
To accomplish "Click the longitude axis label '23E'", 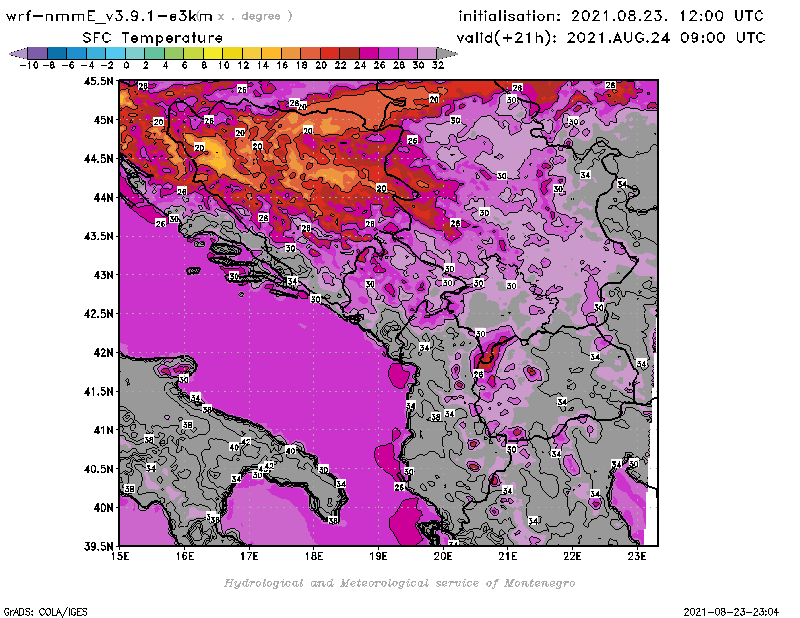I will click(637, 556).
